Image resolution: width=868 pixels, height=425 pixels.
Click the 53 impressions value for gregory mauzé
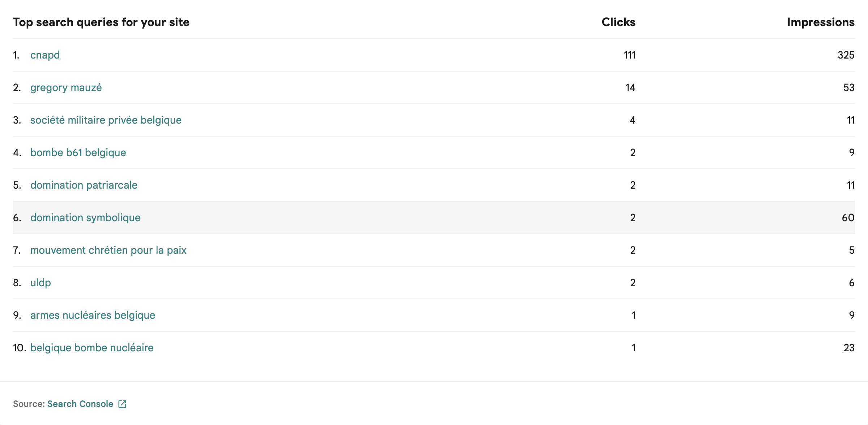point(848,87)
